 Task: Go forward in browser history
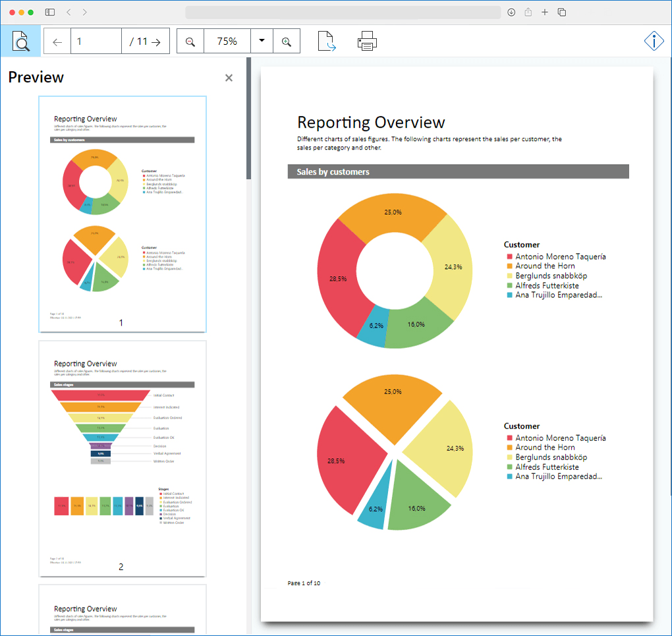84,13
